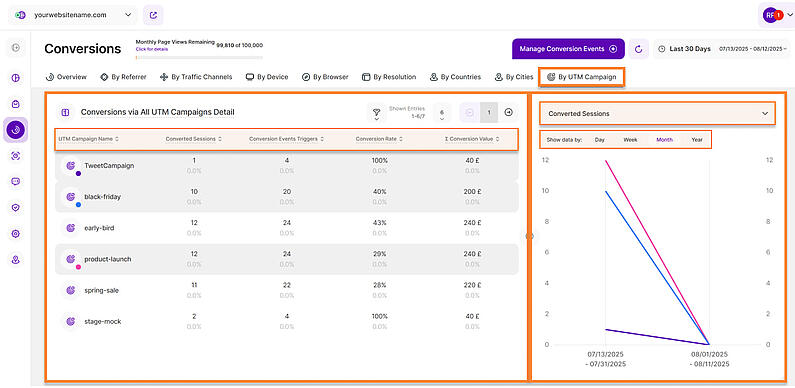Go to previous table page arrow
This screenshot has height=388, width=795.
coord(469,113)
